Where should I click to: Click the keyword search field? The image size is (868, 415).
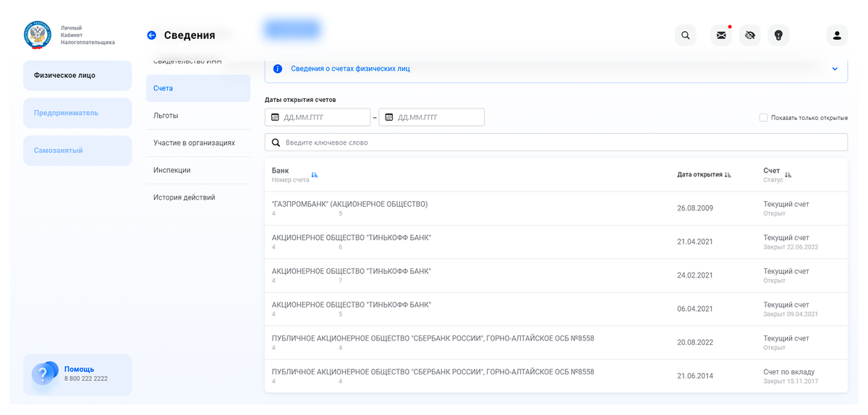point(556,142)
